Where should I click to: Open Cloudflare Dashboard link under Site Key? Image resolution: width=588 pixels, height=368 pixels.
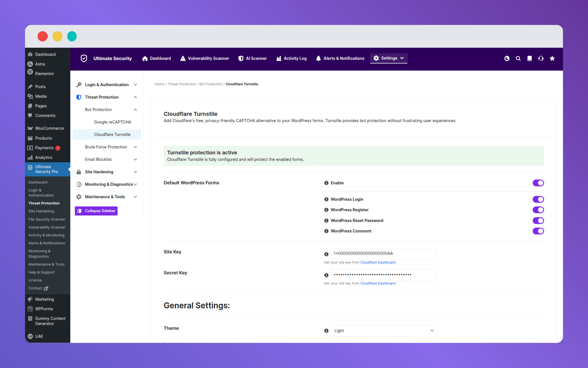coord(378,263)
